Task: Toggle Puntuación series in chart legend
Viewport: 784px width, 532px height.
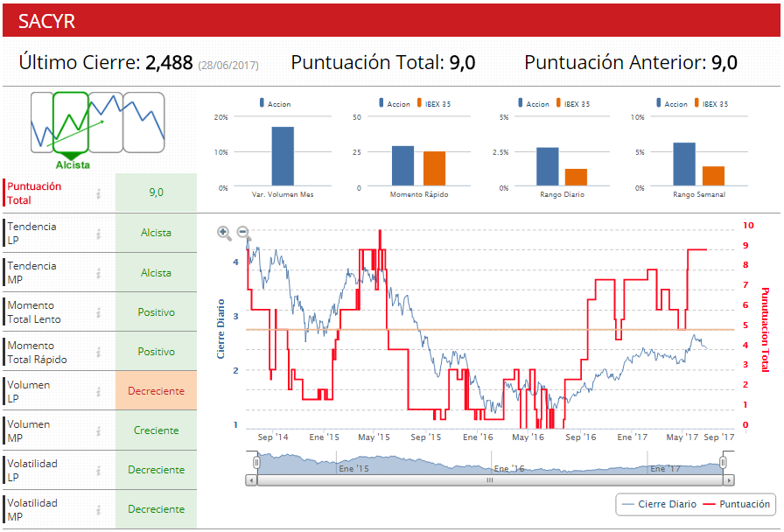Action: click(737, 504)
